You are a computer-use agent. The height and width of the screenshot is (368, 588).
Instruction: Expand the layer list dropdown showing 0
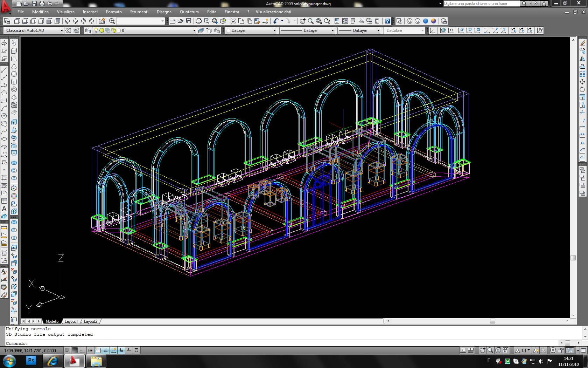pos(194,30)
